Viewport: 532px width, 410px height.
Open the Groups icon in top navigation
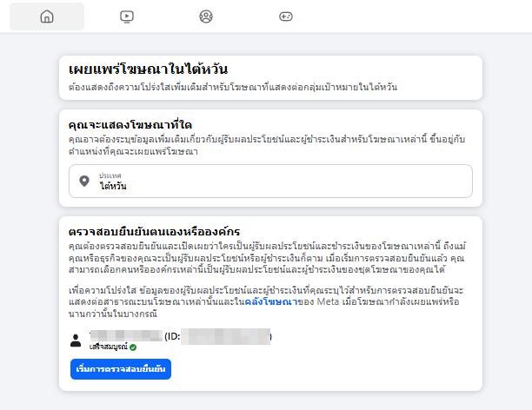coord(206,16)
